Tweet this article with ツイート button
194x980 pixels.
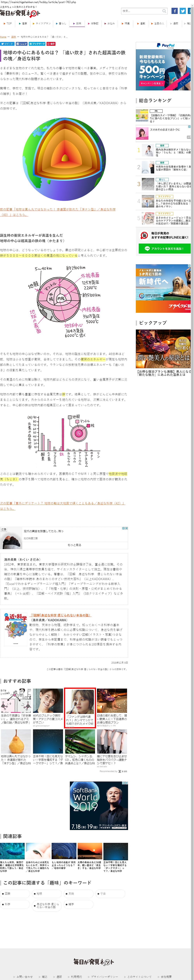[x=7, y=44]
